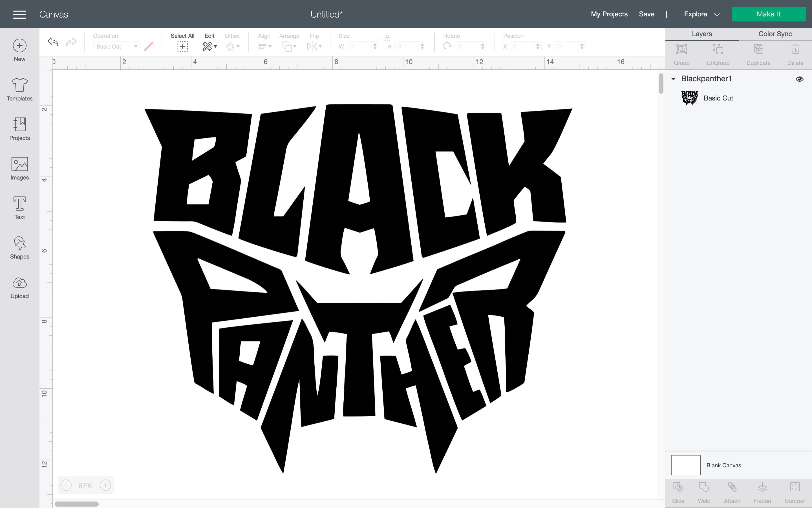Toggle the size aspect ratio lock
812x508 pixels.
point(387,38)
